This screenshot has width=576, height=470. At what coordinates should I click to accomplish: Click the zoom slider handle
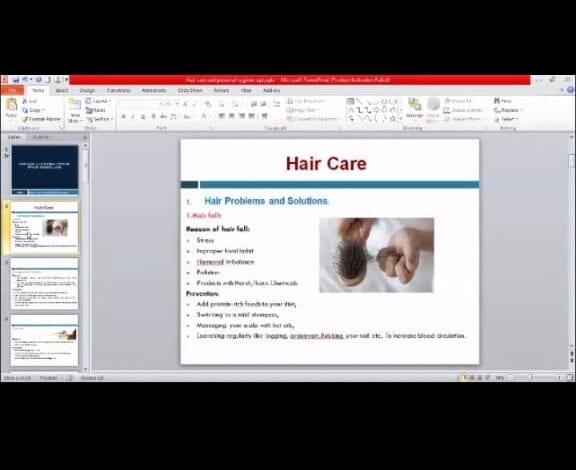[x=530, y=377]
